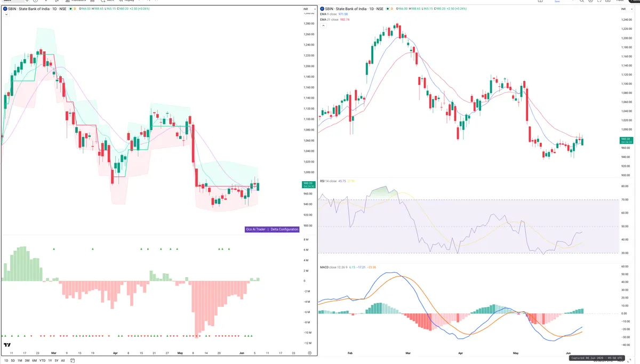Open Delta Configuration
Screen dimensions: 640x364
click(x=284, y=229)
